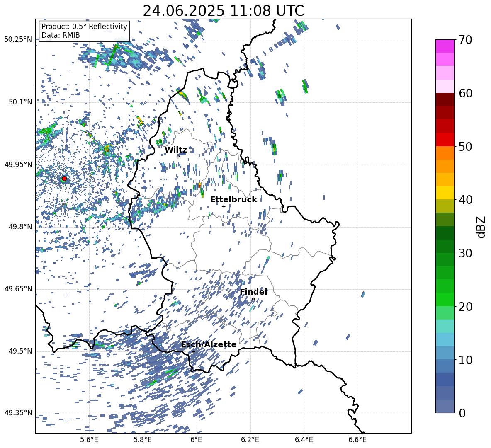The height and width of the screenshot is (448, 491).
Task: Click the yellow colorbar segment just above 40
Action: 445,193
